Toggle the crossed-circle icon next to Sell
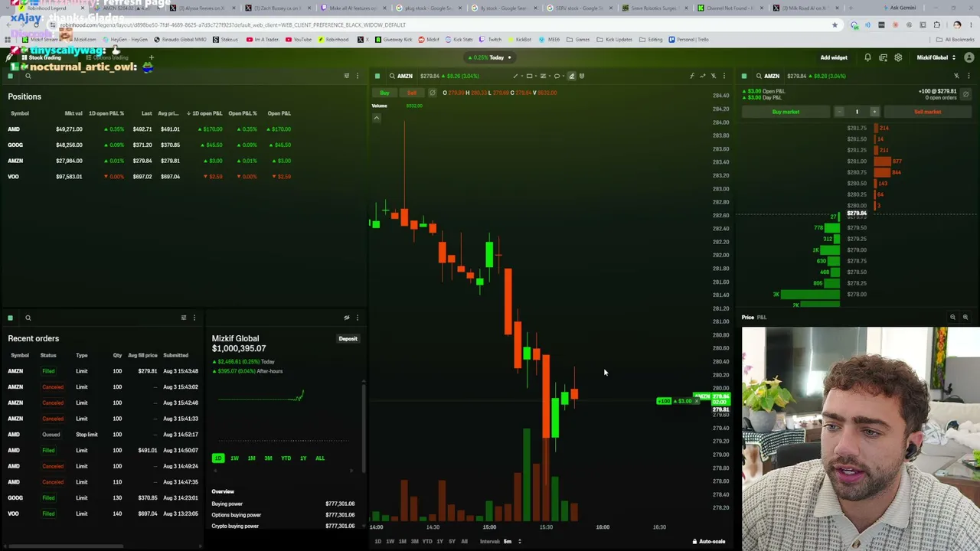The image size is (980, 551). pyautogui.click(x=432, y=93)
